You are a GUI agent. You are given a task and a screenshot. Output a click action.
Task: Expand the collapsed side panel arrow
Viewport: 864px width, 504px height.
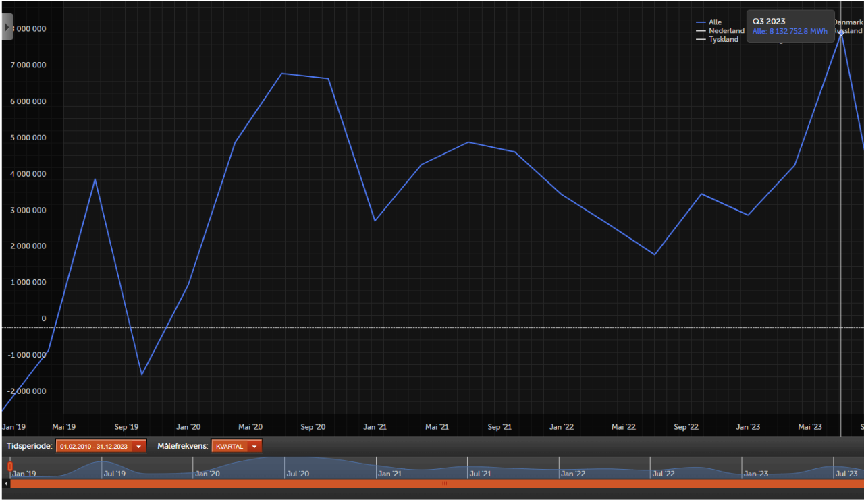point(7,27)
